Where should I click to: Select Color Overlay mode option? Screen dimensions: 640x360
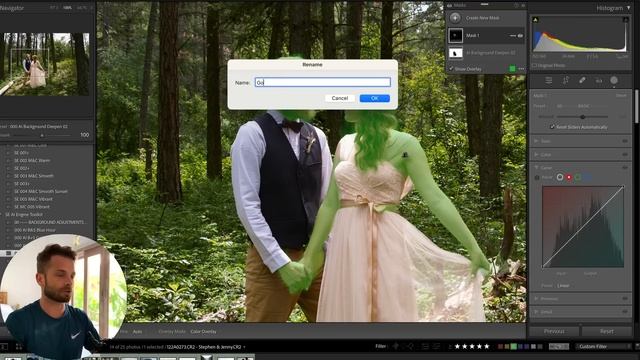coord(203,331)
